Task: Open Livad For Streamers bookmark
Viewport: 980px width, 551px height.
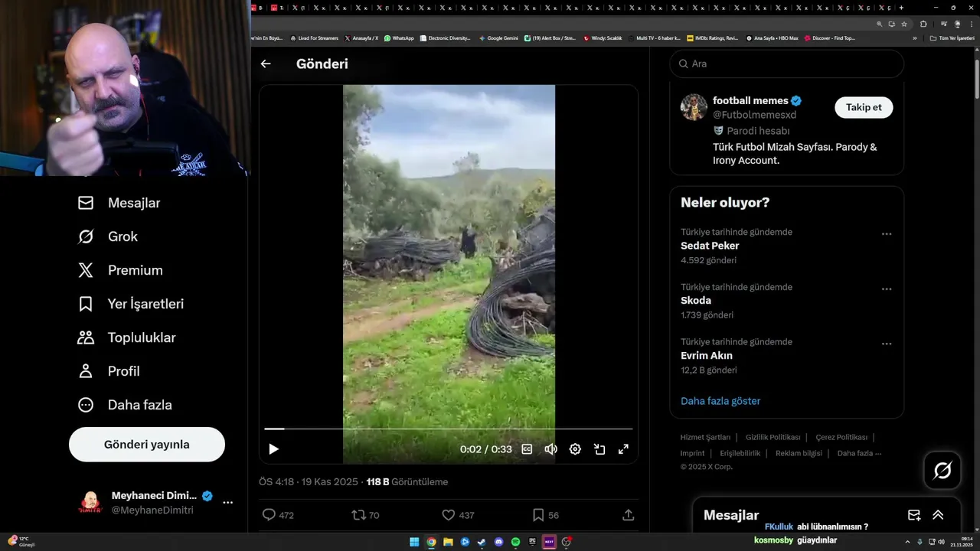Action: coord(314,37)
